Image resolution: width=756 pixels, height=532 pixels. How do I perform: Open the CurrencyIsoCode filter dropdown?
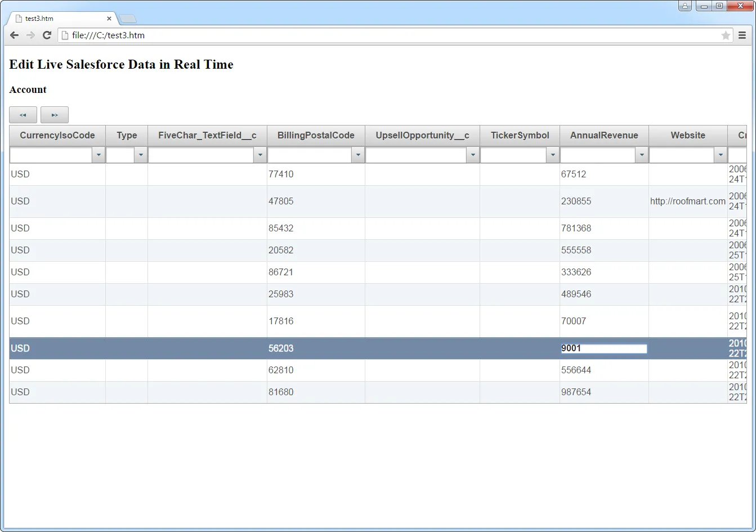(x=99, y=154)
